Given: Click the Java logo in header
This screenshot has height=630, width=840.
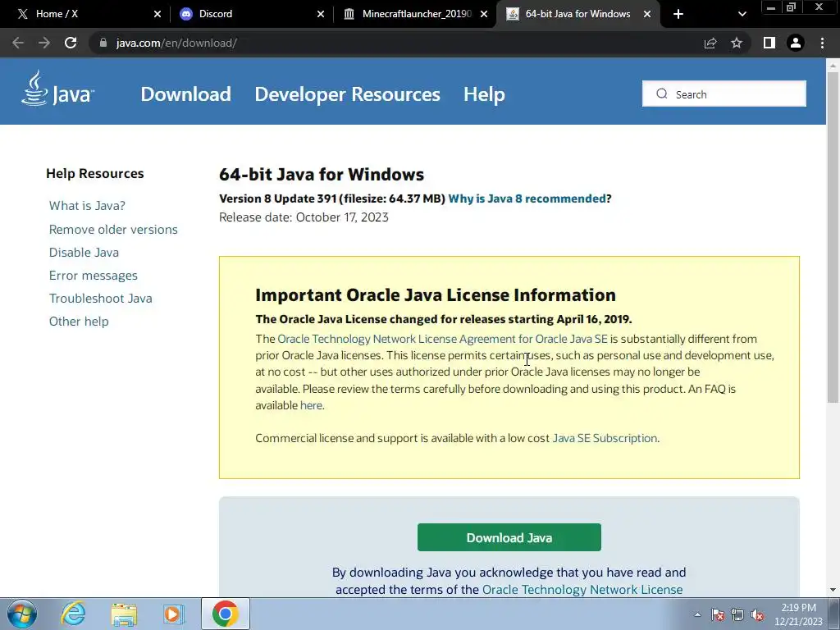Looking at the screenshot, I should (x=57, y=89).
